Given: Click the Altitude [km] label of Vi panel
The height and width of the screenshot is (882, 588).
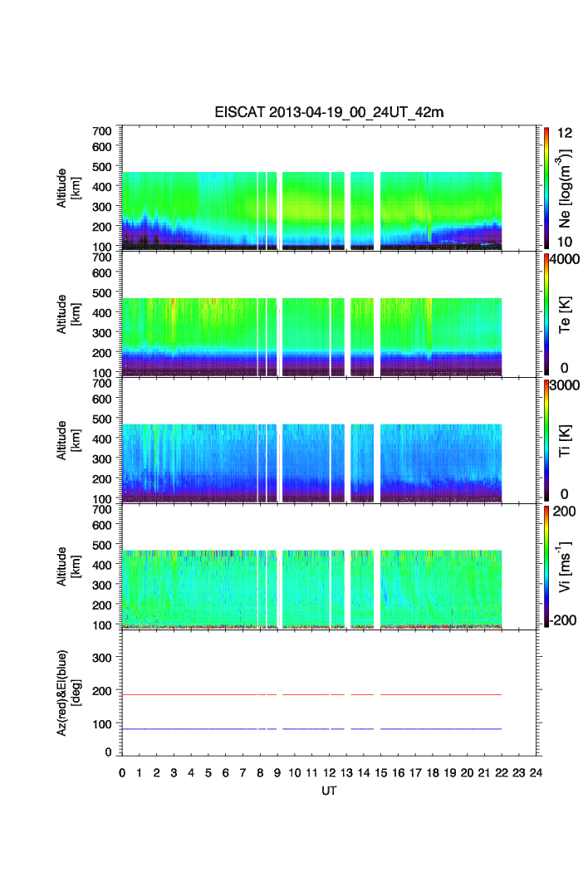Looking at the screenshot, I should click(69, 567).
